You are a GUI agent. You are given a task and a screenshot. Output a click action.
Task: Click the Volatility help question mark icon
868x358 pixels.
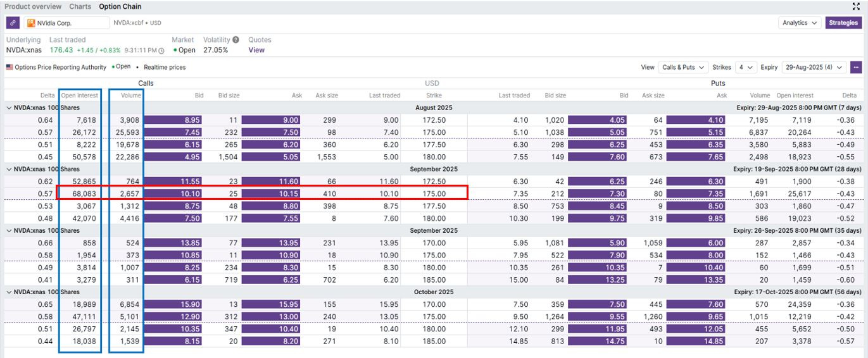tap(236, 40)
